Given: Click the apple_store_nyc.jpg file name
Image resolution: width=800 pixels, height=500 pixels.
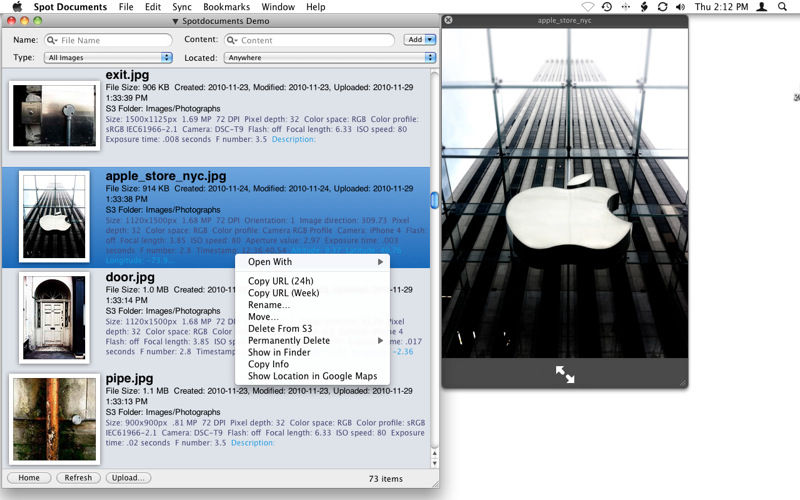Looking at the screenshot, I should pos(166,176).
